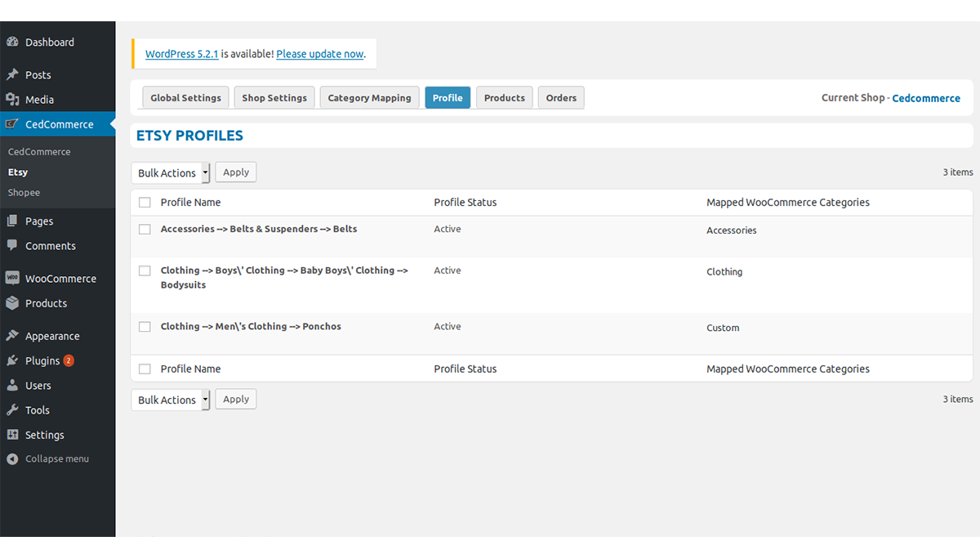
Task: Switch to the Category Mapping tab
Action: pyautogui.click(x=369, y=97)
